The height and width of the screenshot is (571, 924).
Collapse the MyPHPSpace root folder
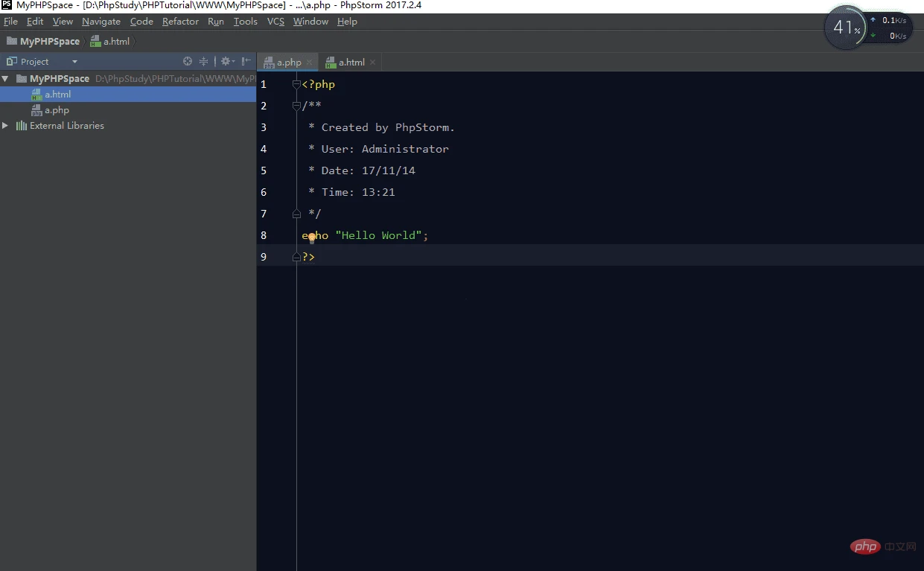(x=6, y=79)
